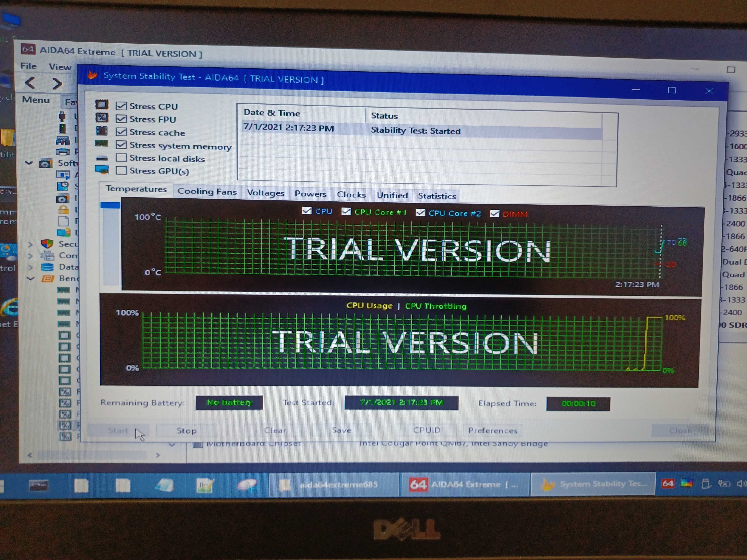Hide the DIMM temperature graph line
The width and height of the screenshot is (747, 560).
pos(495,214)
